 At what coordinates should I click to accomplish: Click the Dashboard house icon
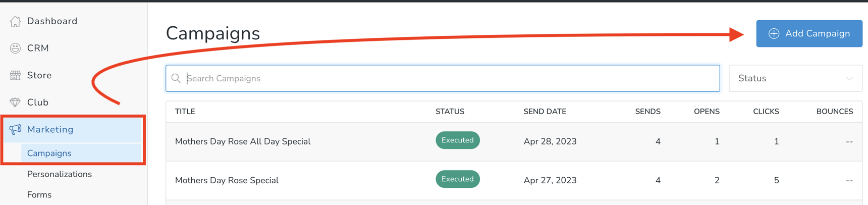point(16,21)
